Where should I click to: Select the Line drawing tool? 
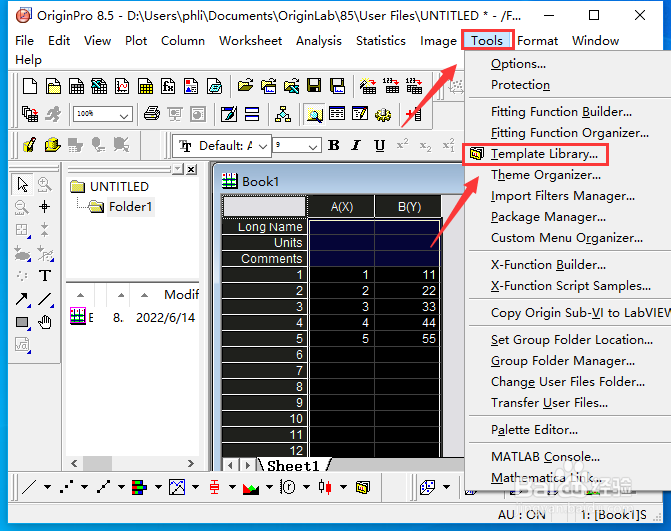[x=45, y=299]
